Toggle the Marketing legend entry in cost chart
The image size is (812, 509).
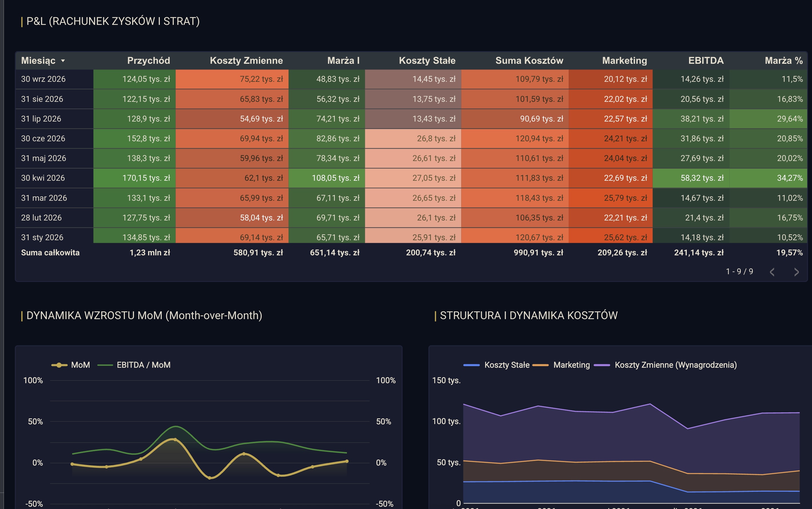561,365
